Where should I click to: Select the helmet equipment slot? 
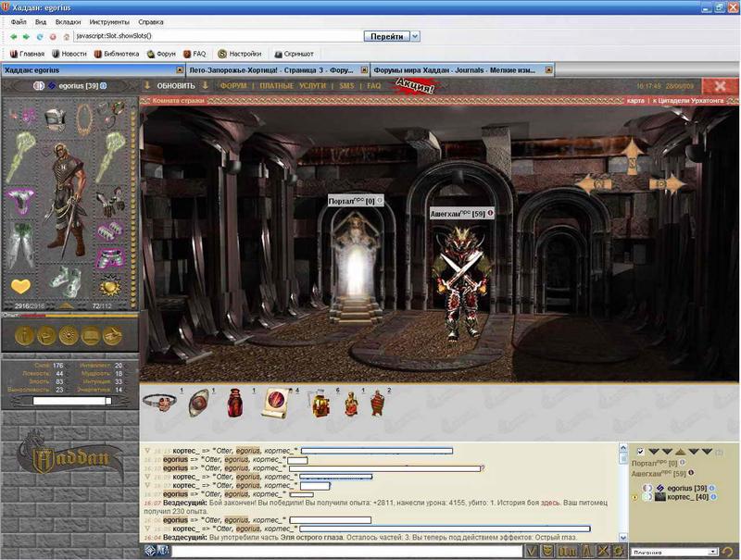(x=56, y=118)
